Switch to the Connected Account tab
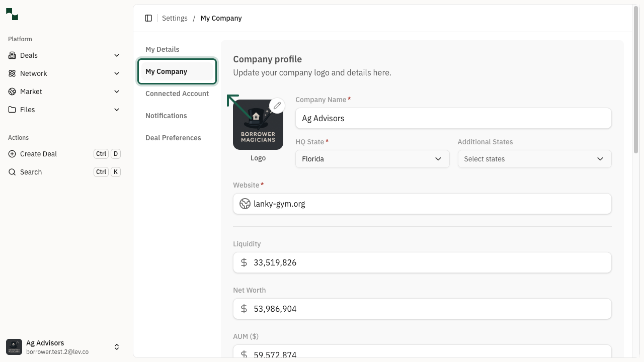 pos(177,94)
